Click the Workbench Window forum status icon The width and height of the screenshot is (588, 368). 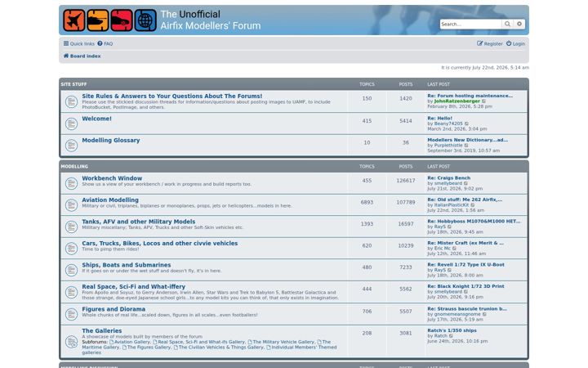(x=71, y=183)
